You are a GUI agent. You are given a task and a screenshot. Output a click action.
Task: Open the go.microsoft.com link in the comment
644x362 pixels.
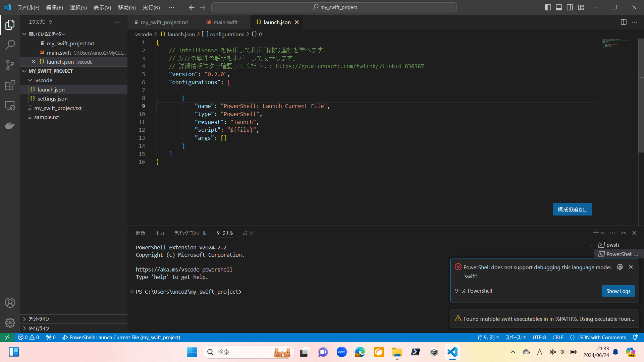(350, 66)
